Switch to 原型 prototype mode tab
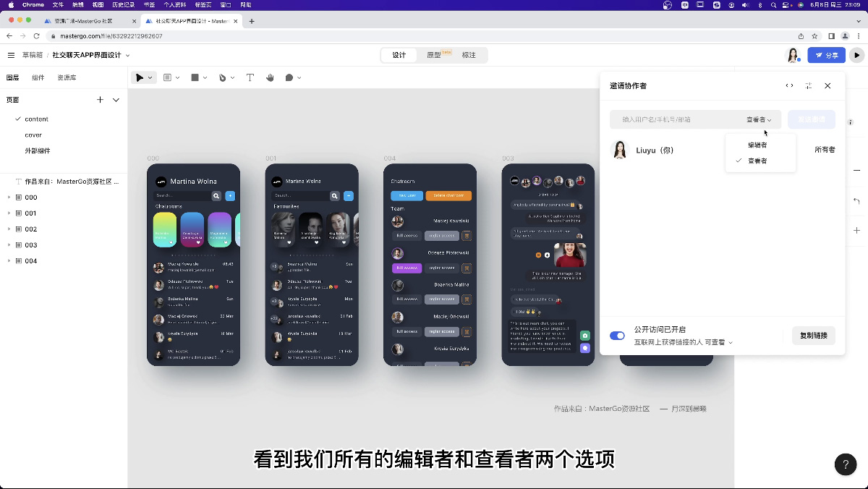 [434, 55]
